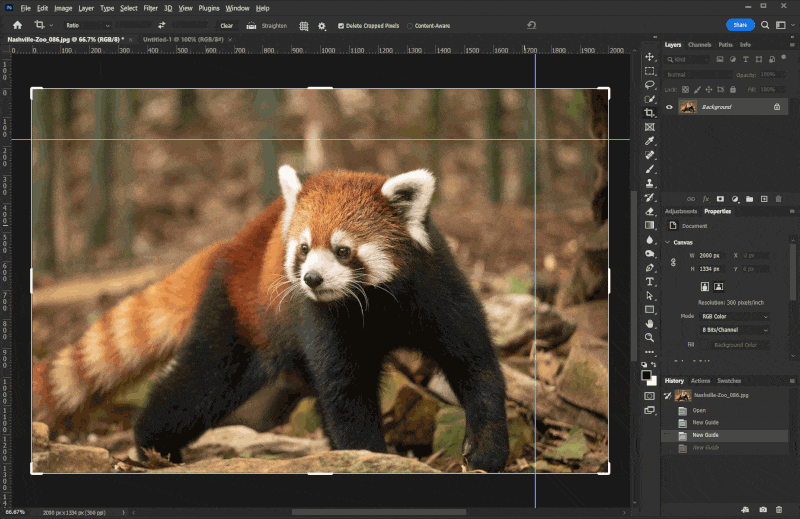This screenshot has width=800, height=519.
Task: Select the Path Selection tool
Action: coord(649,295)
